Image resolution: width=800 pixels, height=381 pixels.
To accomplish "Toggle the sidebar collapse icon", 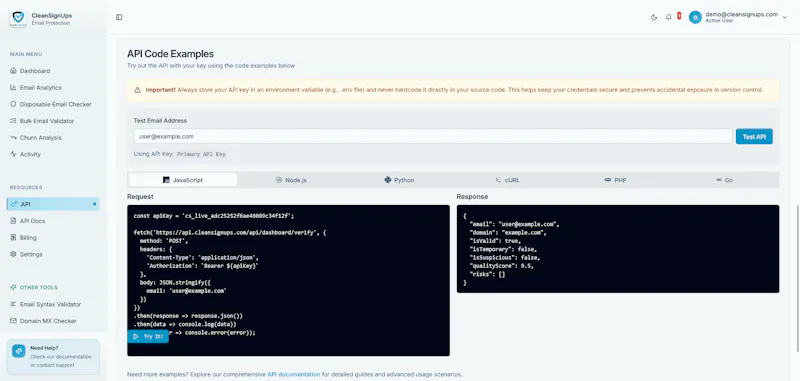I will (119, 17).
